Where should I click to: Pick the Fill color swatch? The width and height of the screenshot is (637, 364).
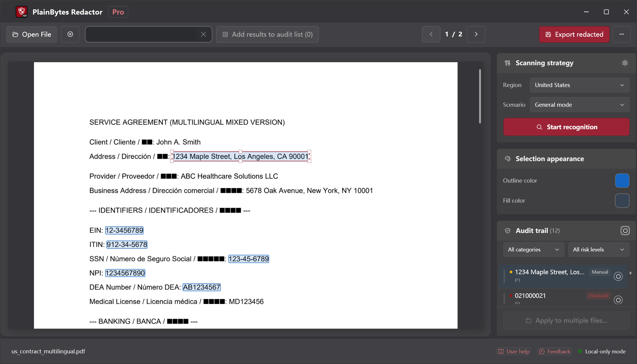(622, 201)
